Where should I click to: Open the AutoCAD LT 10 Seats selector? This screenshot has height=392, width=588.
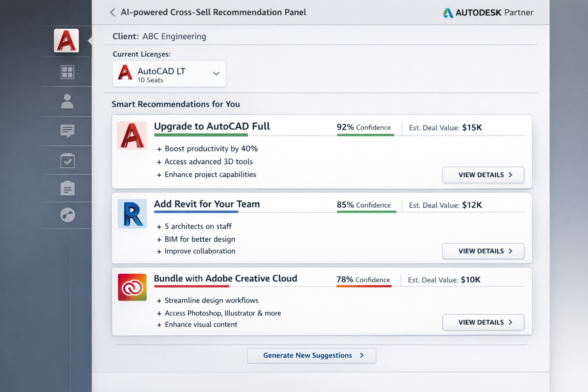(x=169, y=73)
